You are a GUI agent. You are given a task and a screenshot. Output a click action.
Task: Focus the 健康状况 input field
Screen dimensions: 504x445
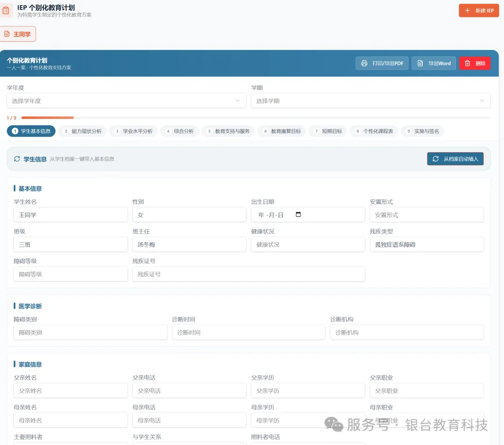pos(308,244)
